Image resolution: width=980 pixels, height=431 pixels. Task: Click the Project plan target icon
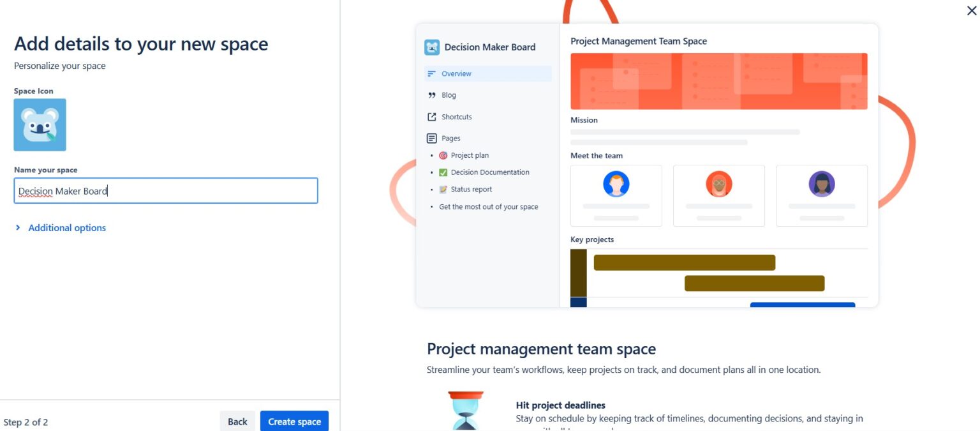pos(443,155)
